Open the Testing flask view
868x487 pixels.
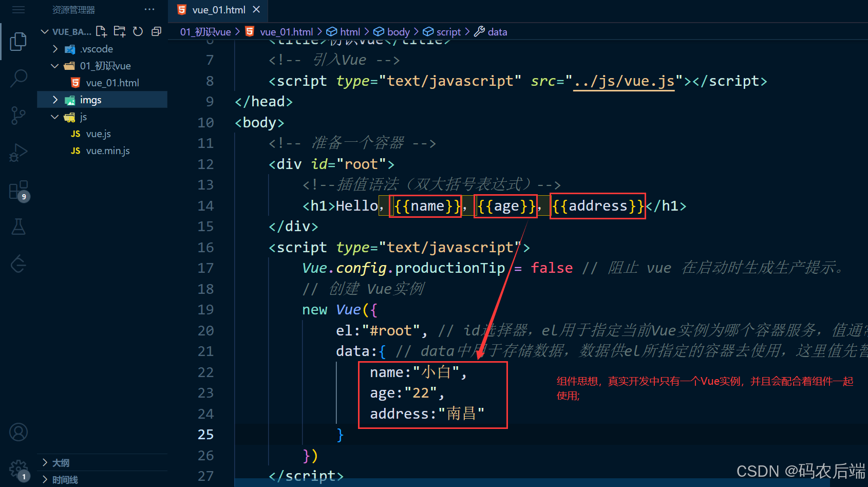(18, 227)
